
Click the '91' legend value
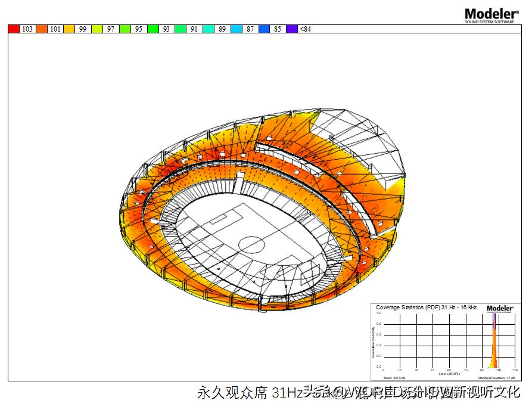(x=194, y=29)
